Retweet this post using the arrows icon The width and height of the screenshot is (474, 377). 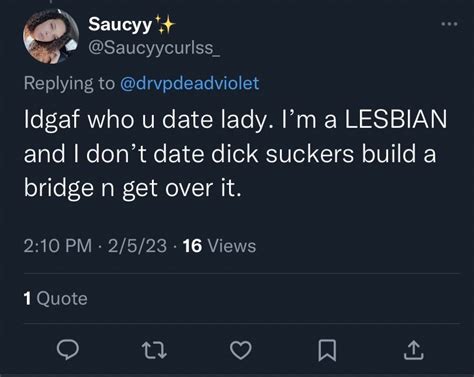click(x=154, y=351)
